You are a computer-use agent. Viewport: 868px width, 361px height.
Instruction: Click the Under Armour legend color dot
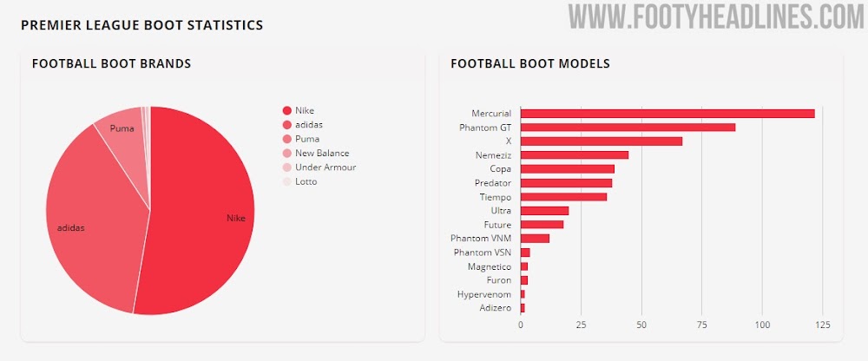click(x=286, y=167)
